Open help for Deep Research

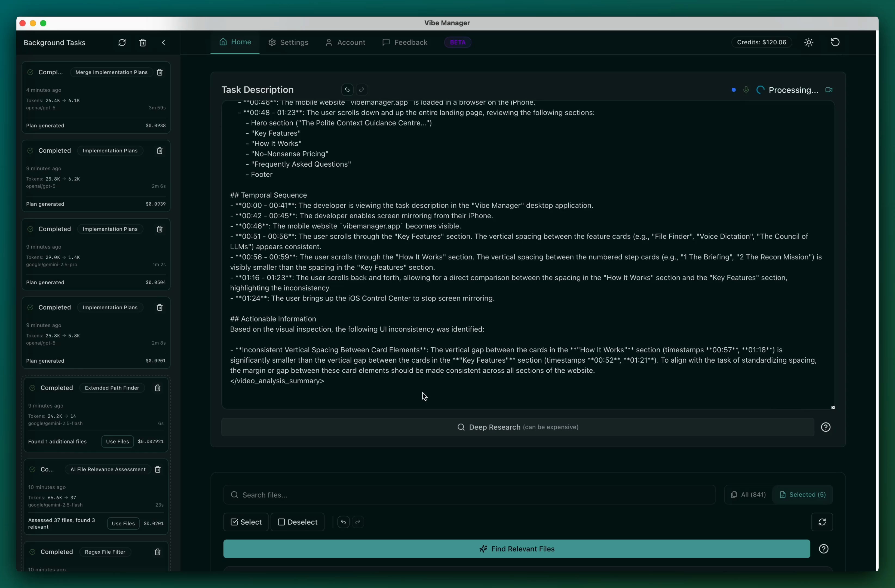tap(825, 427)
